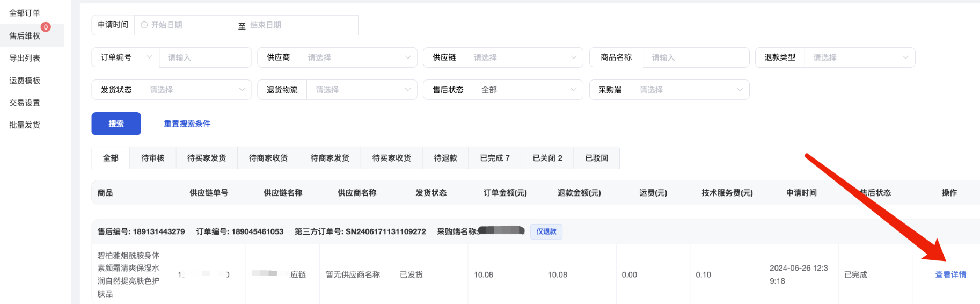Click the blue 搜索 button
The width and height of the screenshot is (980, 304).
(x=116, y=124)
